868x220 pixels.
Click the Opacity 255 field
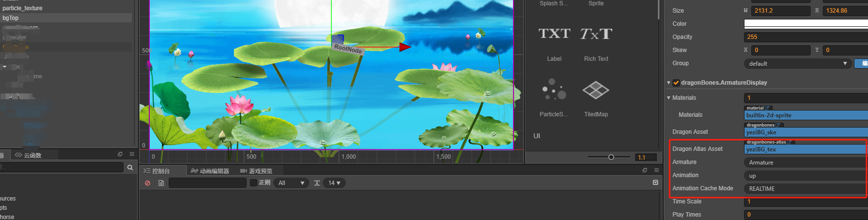[x=806, y=37]
